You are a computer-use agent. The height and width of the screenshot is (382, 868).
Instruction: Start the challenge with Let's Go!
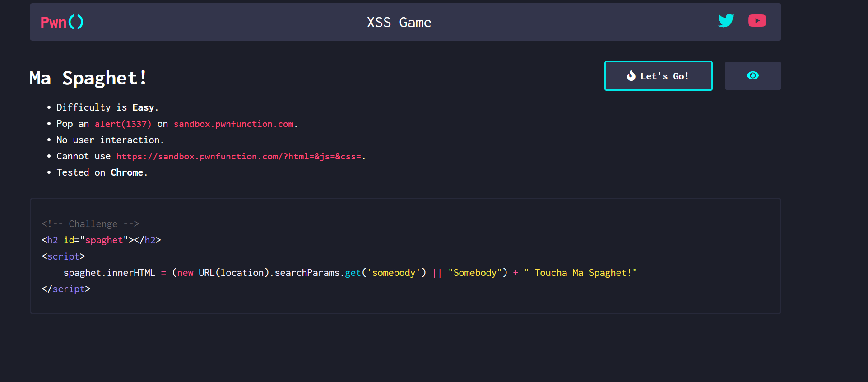[x=659, y=76]
